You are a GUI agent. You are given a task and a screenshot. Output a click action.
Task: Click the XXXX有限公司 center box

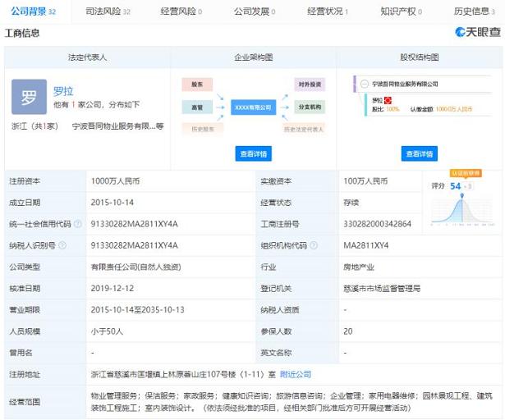click(x=254, y=107)
